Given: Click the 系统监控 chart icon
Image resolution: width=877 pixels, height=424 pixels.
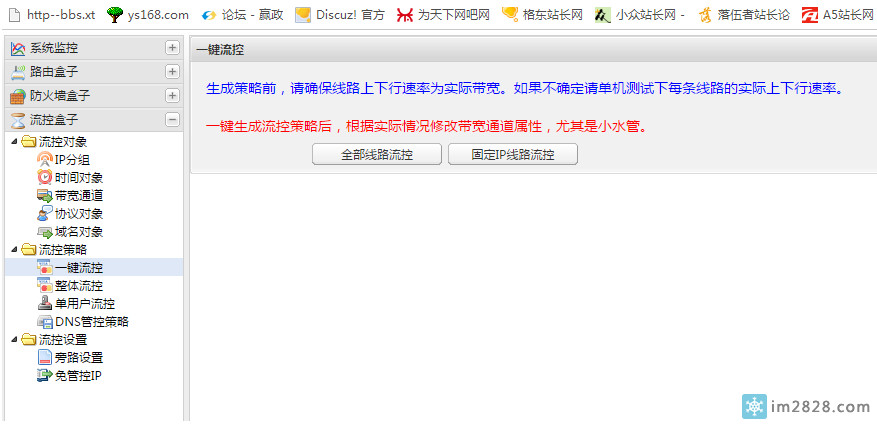Looking at the screenshot, I should (18, 49).
